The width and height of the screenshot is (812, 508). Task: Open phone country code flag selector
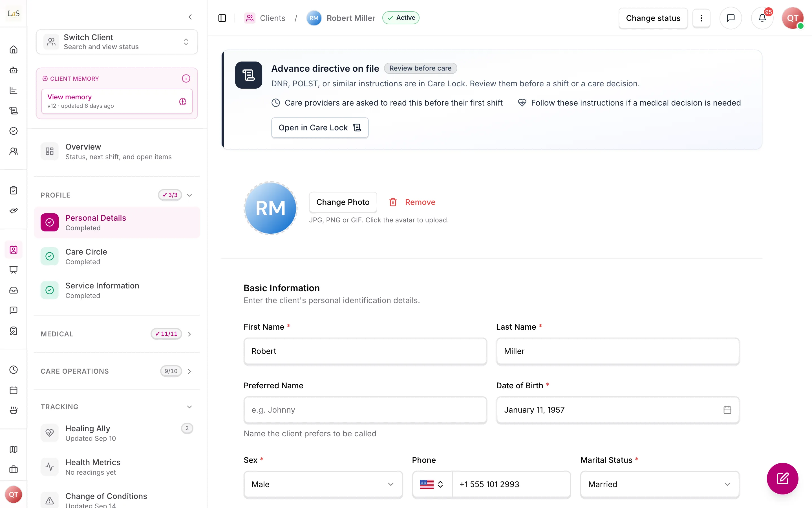[x=432, y=484]
